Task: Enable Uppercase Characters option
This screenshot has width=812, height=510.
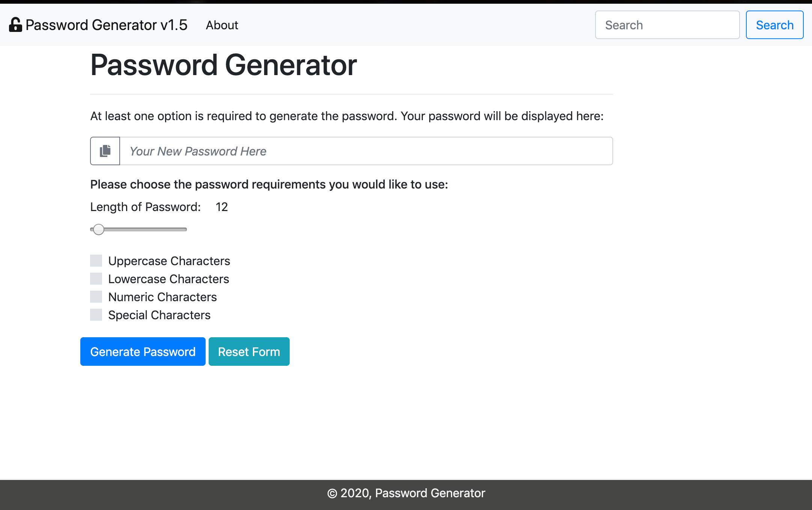Action: coord(96,261)
